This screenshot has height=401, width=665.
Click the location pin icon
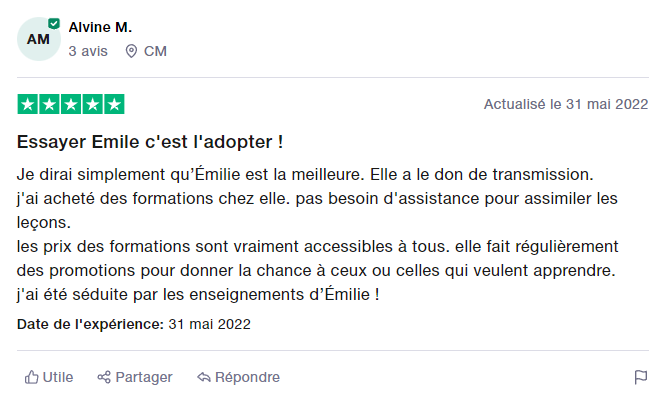tap(131, 51)
